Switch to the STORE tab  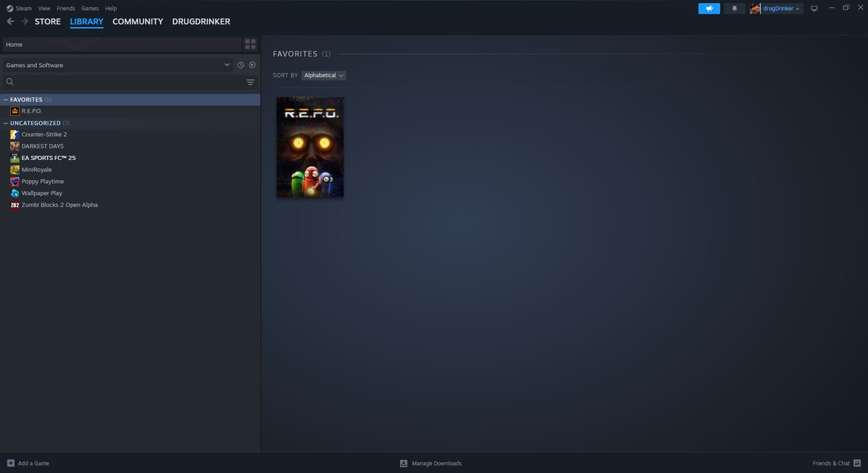coord(47,22)
